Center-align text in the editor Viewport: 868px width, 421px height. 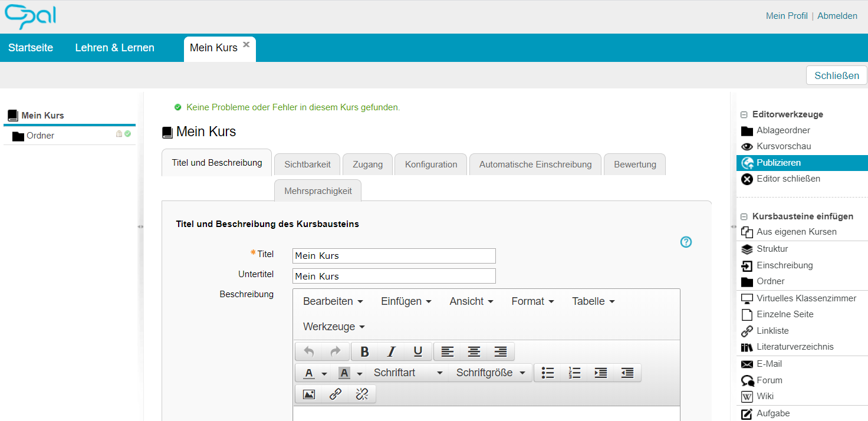coord(474,352)
